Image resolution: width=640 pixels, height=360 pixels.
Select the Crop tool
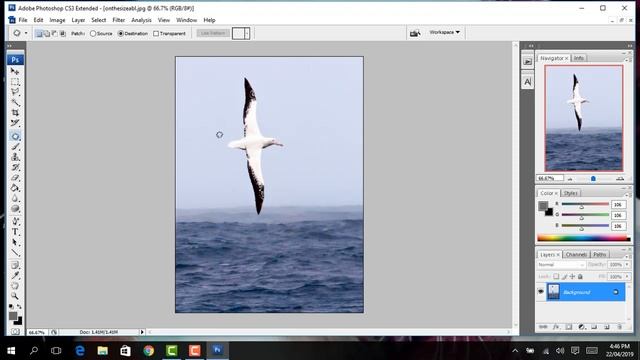point(15,112)
